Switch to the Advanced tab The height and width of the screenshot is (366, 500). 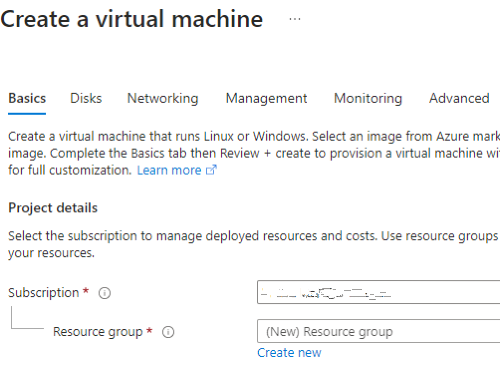(459, 99)
